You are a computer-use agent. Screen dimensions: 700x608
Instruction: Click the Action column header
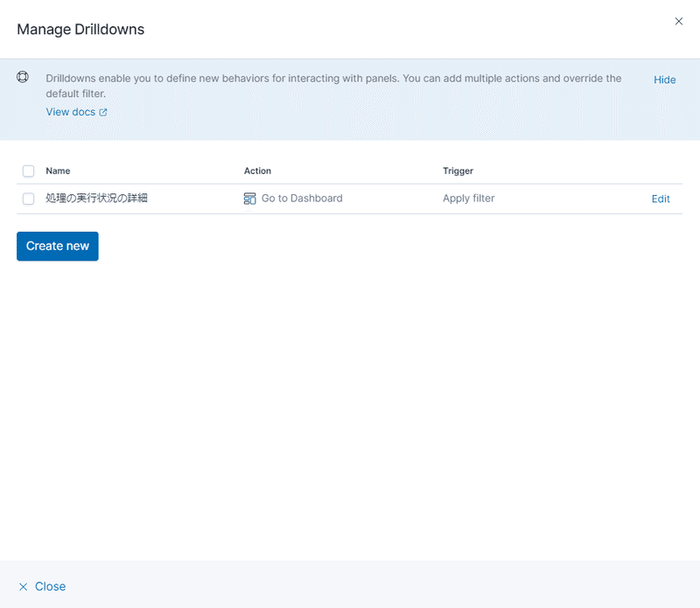[257, 171]
